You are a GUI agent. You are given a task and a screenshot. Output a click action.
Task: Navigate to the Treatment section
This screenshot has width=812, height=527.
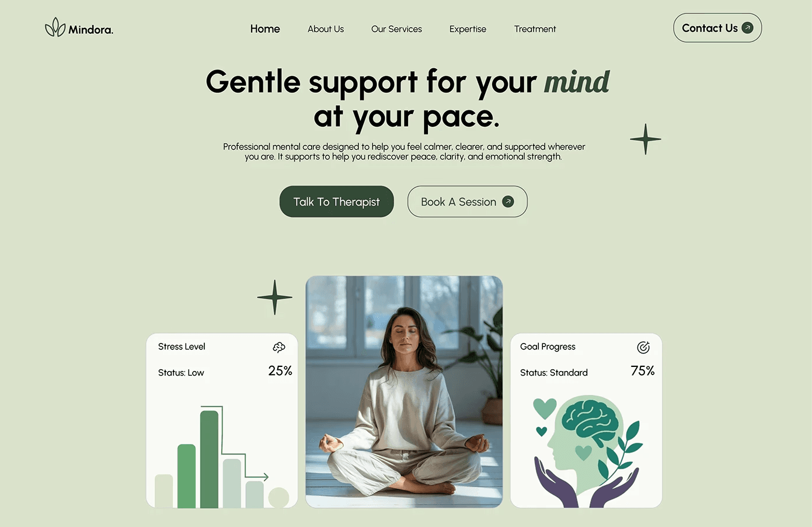click(535, 29)
